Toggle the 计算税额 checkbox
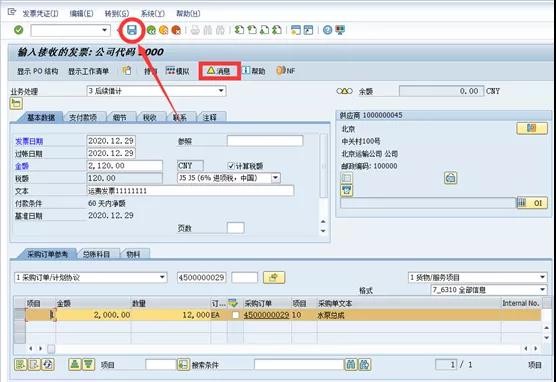Screen dimensions: 556x382 [x=231, y=166]
